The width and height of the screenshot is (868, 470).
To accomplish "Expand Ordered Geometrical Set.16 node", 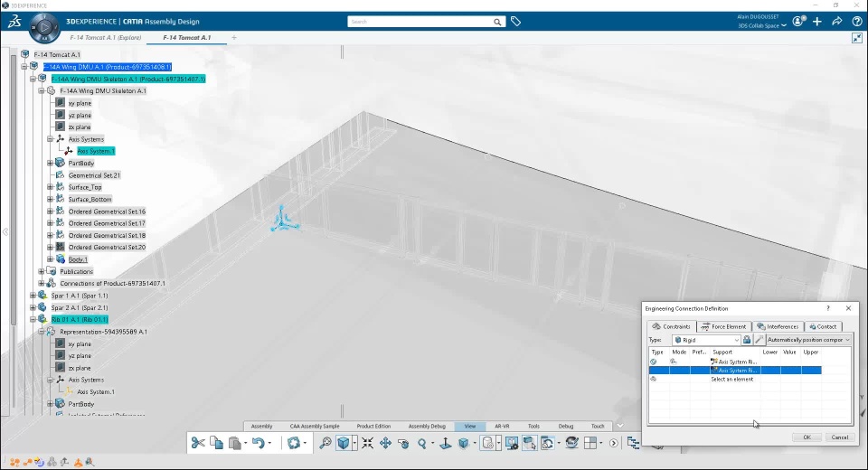I will pyautogui.click(x=51, y=211).
